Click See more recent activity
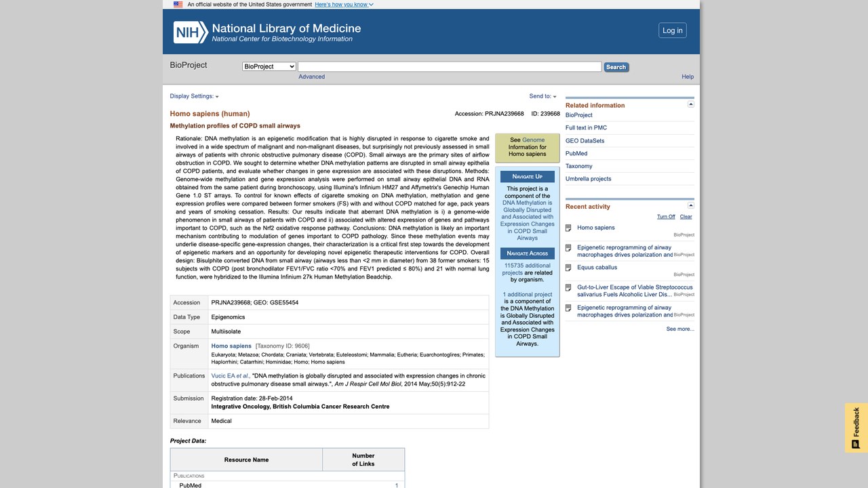This screenshot has height=488, width=868. pyautogui.click(x=680, y=329)
